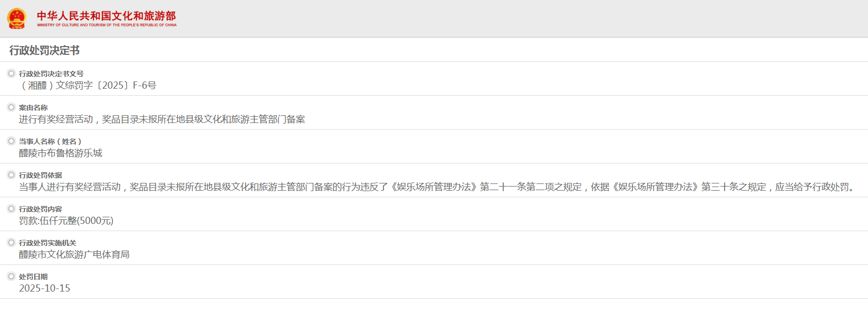Click the bullet icon beside 行政处罚依据
Image resolution: width=868 pixels, height=309 pixels.
(11, 175)
